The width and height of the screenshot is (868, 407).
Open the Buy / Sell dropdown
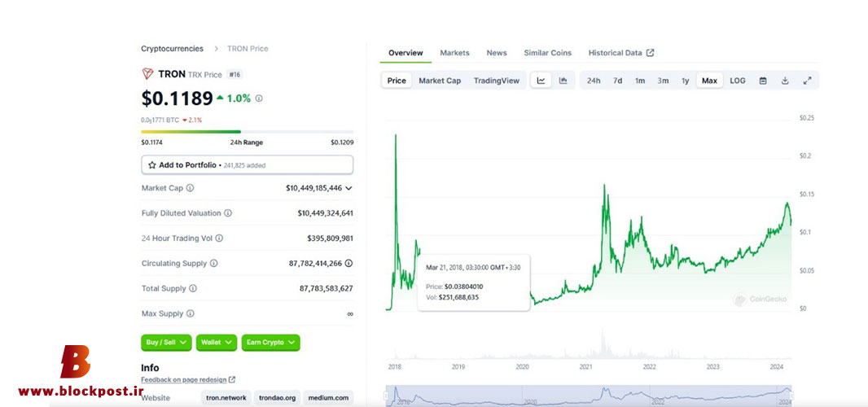click(x=166, y=343)
